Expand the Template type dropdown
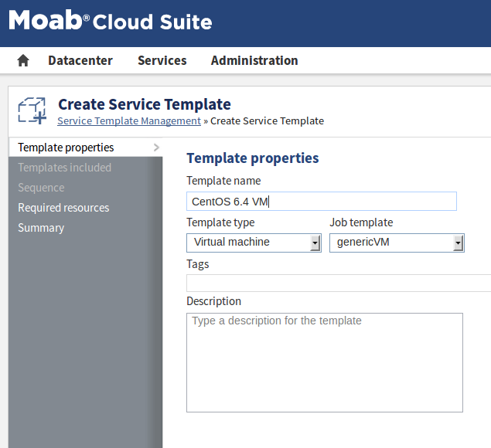This screenshot has width=491, height=448. 247,243
